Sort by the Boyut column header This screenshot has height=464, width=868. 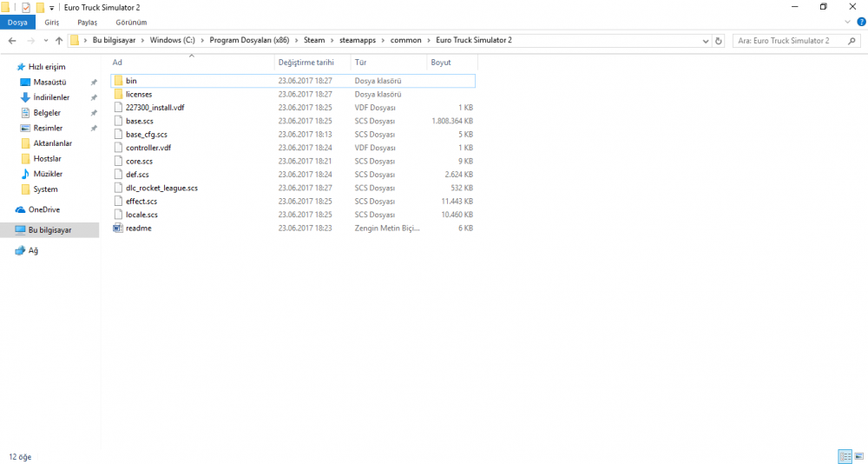click(x=441, y=63)
